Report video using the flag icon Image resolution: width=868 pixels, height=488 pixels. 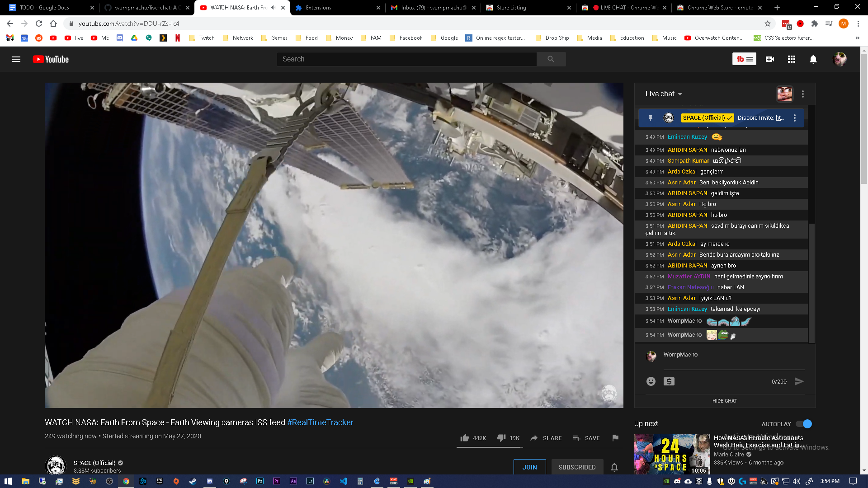615,438
